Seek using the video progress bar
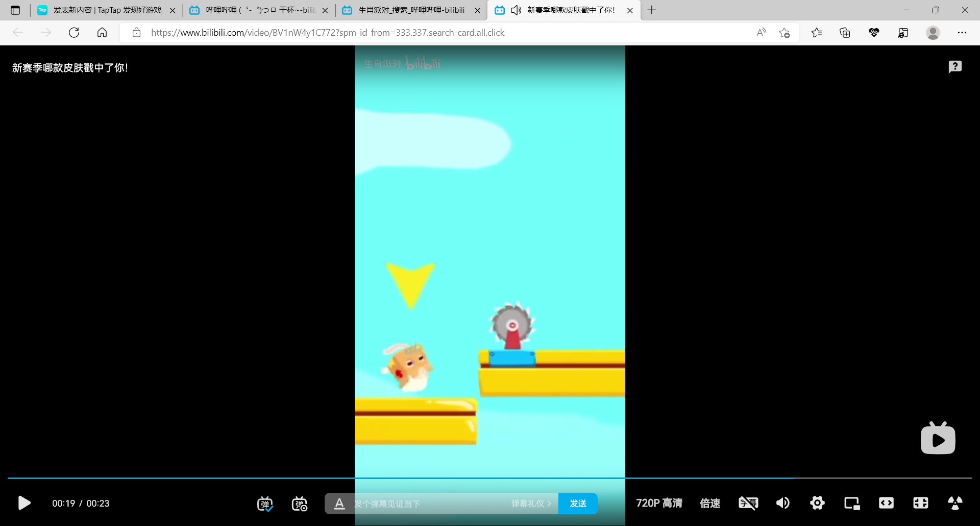Screen dimensions: 980x526 click(x=490, y=478)
